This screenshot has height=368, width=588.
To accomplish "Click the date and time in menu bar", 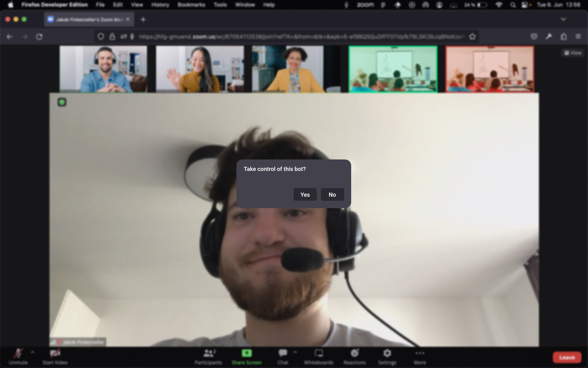I will [x=559, y=5].
